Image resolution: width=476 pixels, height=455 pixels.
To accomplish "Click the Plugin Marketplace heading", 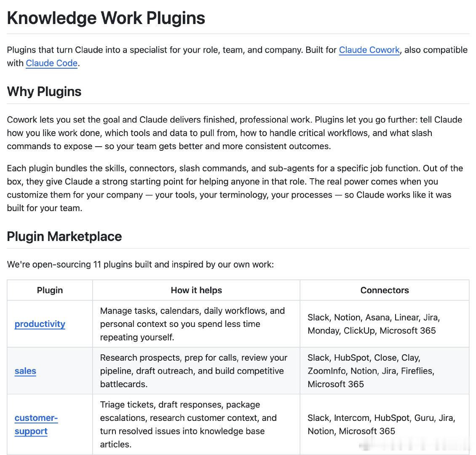I will point(64,236).
